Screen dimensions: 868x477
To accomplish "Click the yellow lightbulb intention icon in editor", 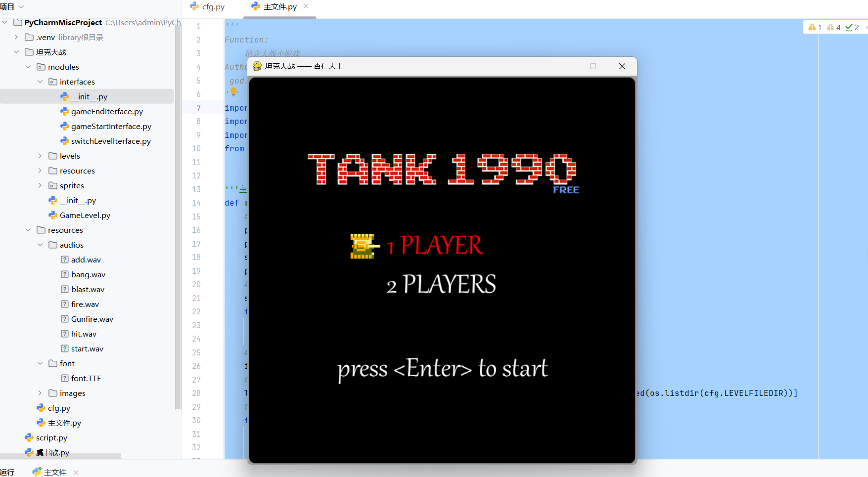I will (x=233, y=92).
